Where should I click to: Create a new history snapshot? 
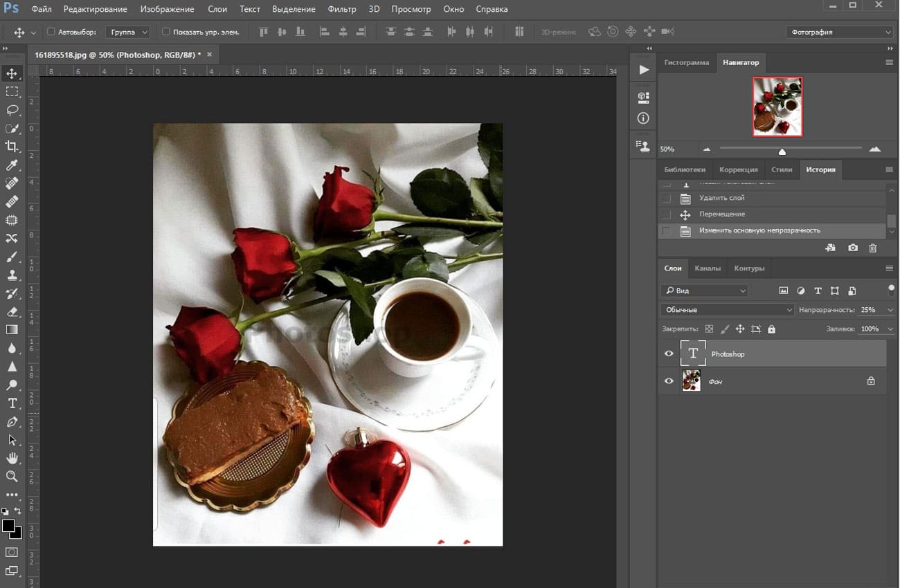[x=852, y=248]
